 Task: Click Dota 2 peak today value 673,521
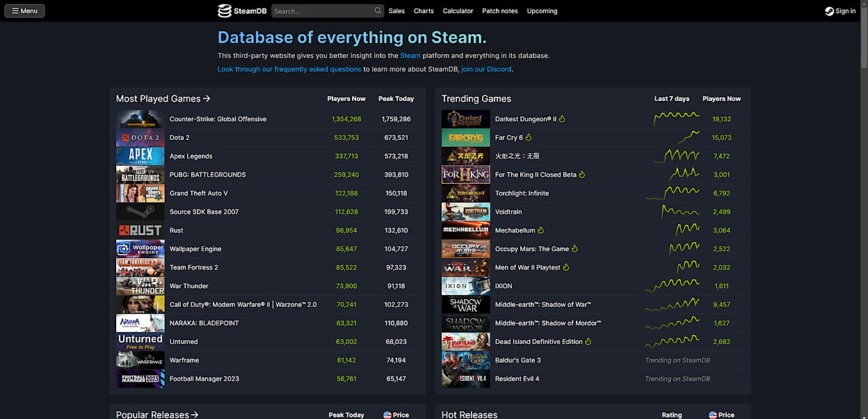396,138
